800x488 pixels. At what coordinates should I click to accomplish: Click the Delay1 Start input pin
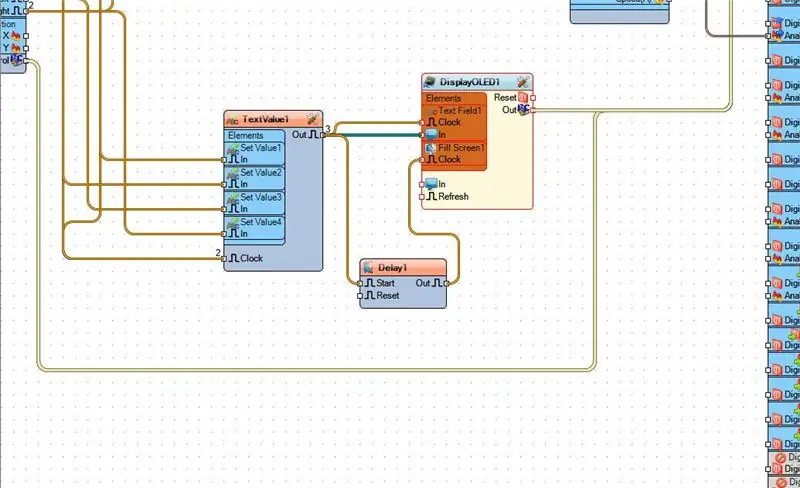pos(360,283)
